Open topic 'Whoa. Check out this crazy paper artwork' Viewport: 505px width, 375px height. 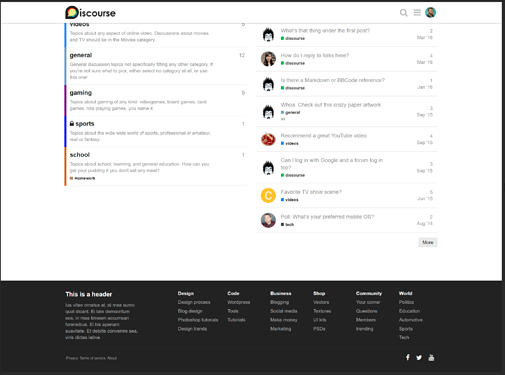tap(331, 105)
